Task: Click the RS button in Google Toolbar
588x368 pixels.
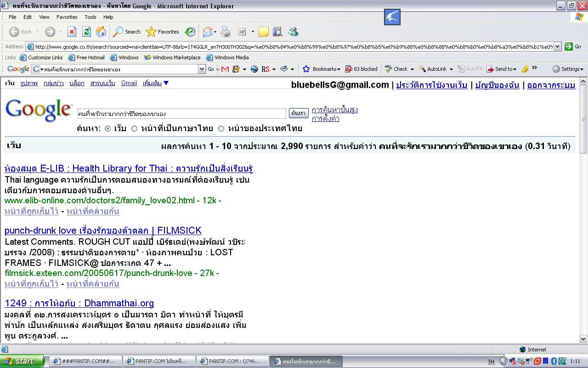Action: pos(266,69)
